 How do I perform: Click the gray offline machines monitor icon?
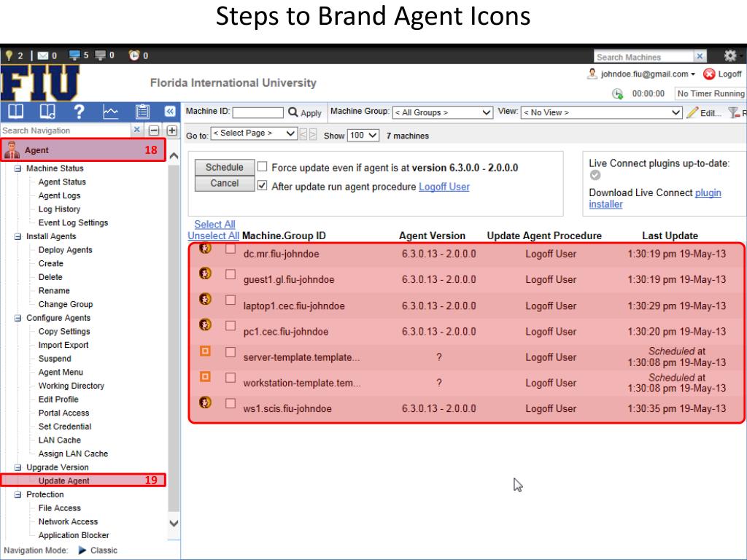(x=100, y=55)
